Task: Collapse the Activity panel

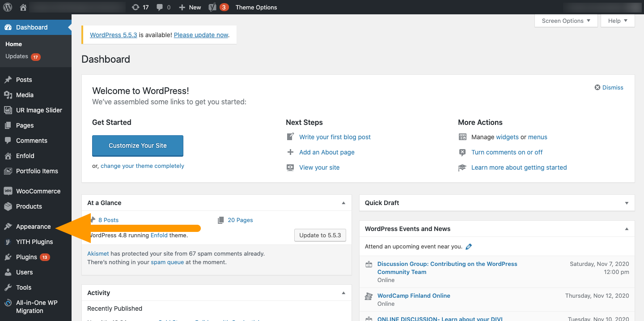Action: tap(343, 293)
